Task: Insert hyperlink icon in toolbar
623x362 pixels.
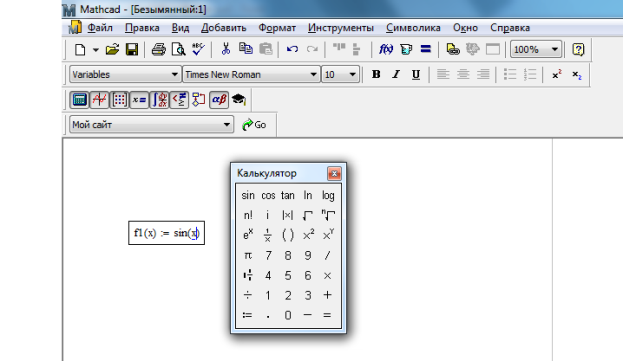Action: point(453,50)
